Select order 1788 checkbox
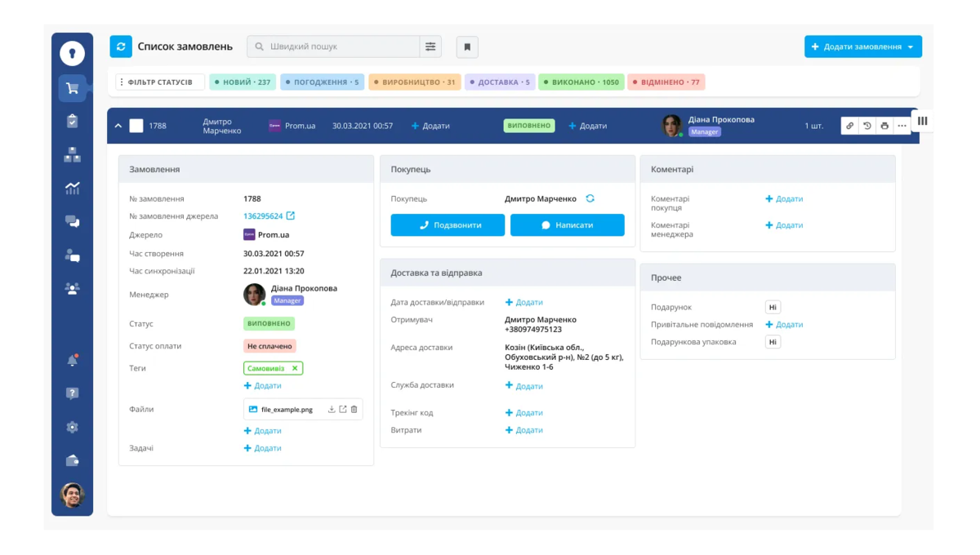This screenshot has height=555, width=980. click(136, 126)
